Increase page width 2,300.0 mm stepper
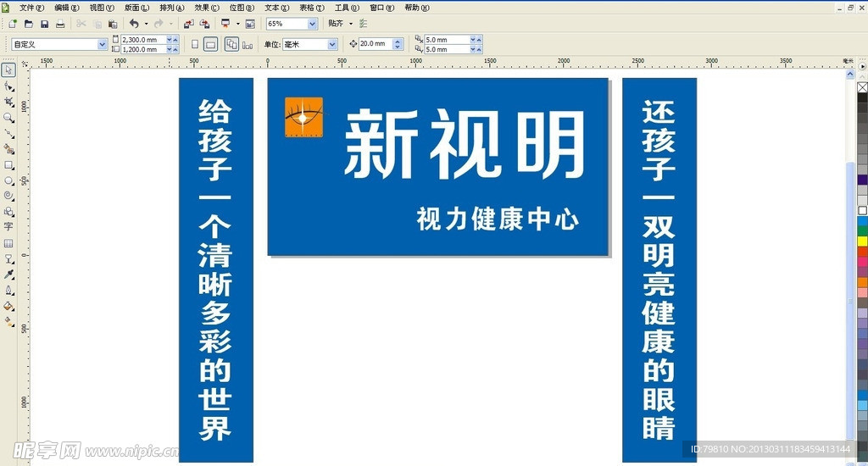The height and width of the screenshot is (466, 868). 175,39
